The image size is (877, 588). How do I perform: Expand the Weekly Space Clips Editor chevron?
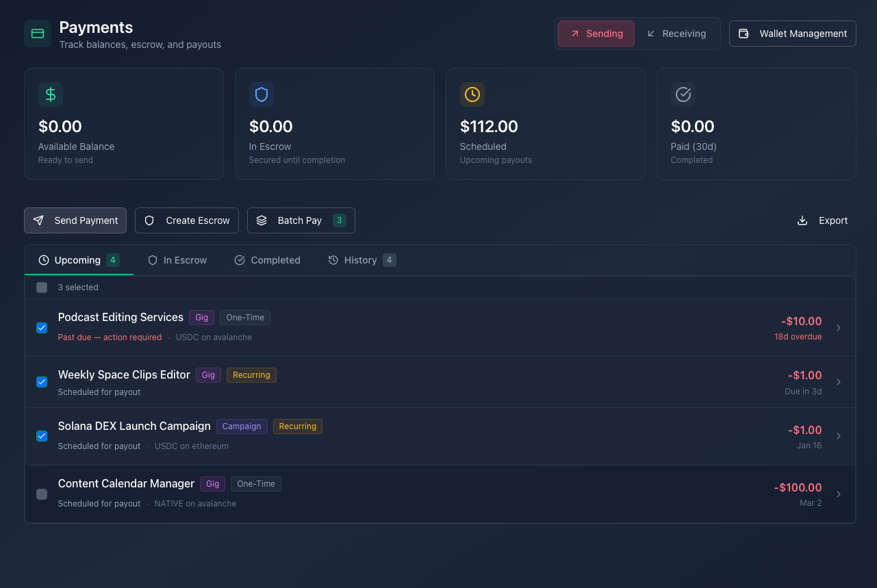click(x=839, y=382)
